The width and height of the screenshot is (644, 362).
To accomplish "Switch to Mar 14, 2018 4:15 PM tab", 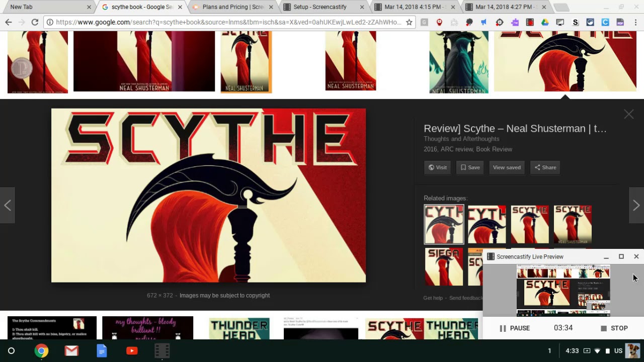I will [415, 7].
